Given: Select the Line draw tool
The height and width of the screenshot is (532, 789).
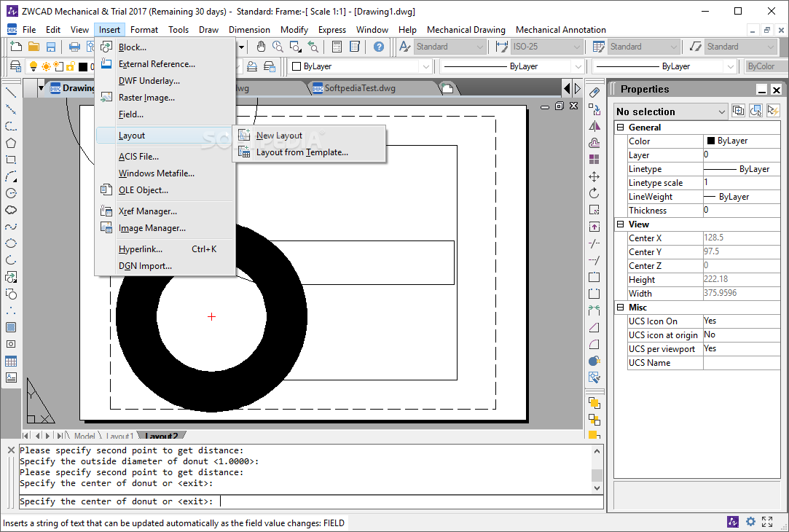Looking at the screenshot, I should pyautogui.click(x=11, y=93).
